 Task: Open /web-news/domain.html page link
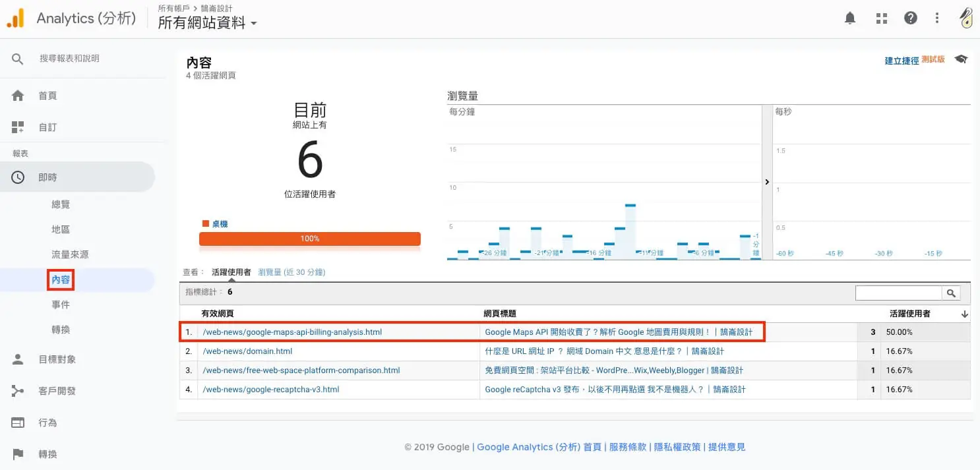(x=247, y=351)
